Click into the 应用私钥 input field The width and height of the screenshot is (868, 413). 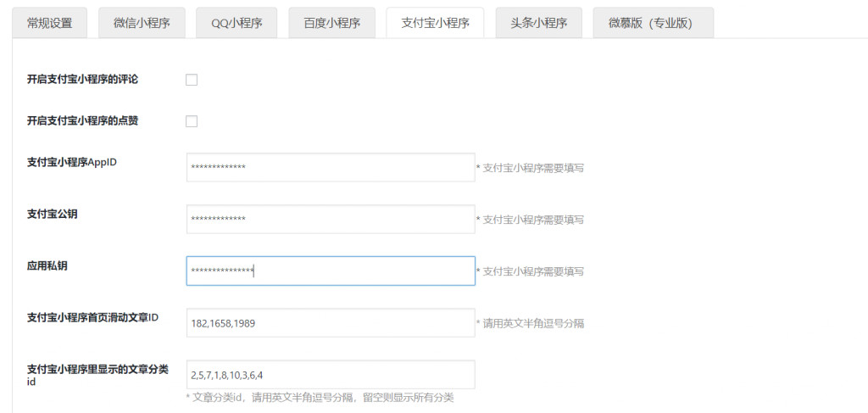pos(331,271)
